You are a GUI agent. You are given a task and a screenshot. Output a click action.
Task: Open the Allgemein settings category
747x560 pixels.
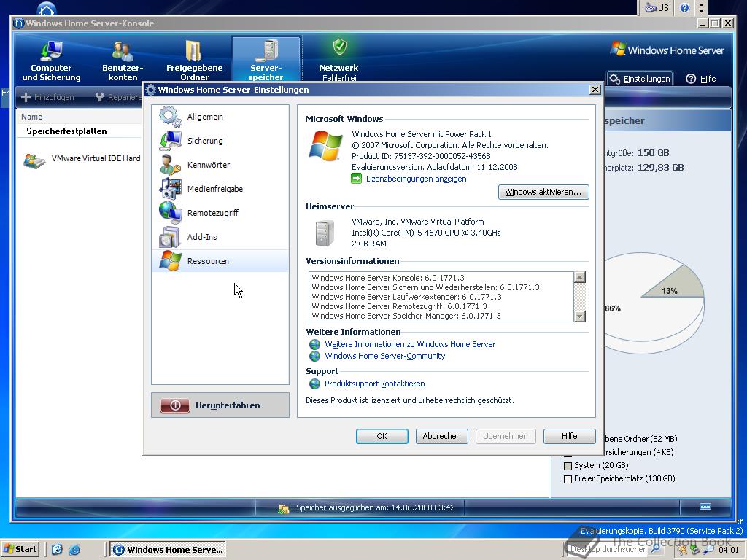tap(220, 117)
